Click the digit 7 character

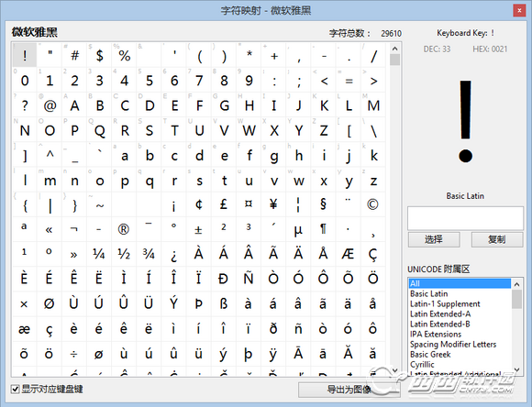coord(199,81)
